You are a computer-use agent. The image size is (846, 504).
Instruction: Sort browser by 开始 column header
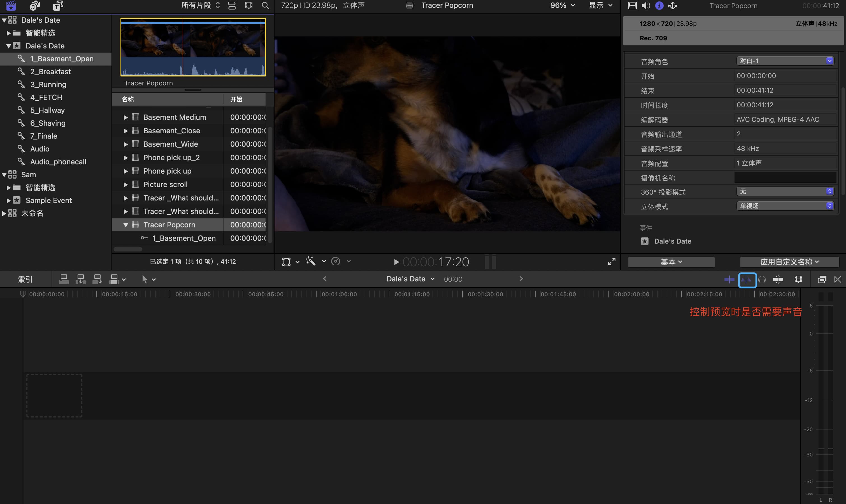[x=245, y=99]
